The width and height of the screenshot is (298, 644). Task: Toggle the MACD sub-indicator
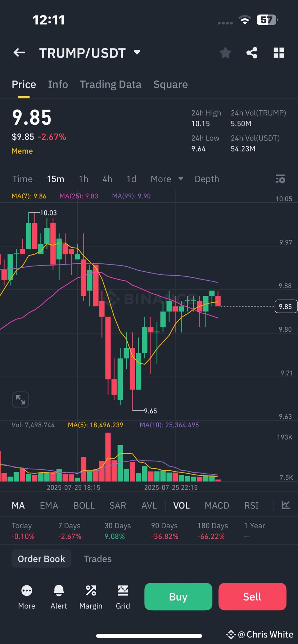click(217, 506)
